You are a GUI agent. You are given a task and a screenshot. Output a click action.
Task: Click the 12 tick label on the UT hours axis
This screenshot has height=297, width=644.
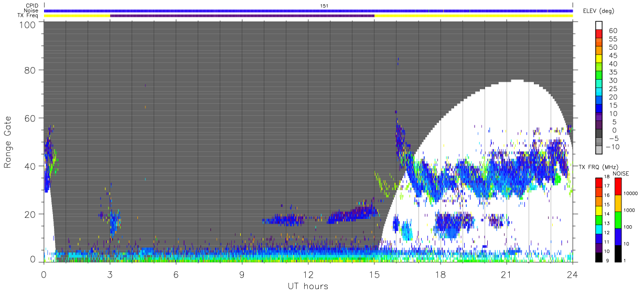pyautogui.click(x=308, y=274)
